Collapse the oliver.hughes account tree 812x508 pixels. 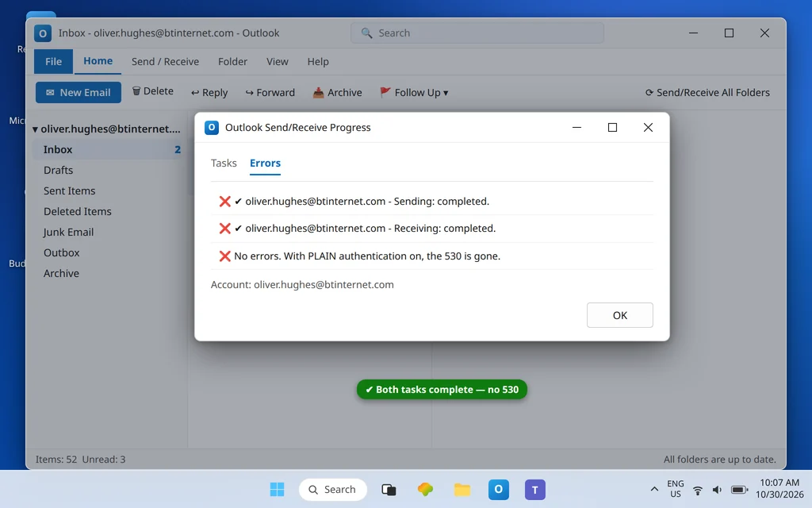point(35,129)
